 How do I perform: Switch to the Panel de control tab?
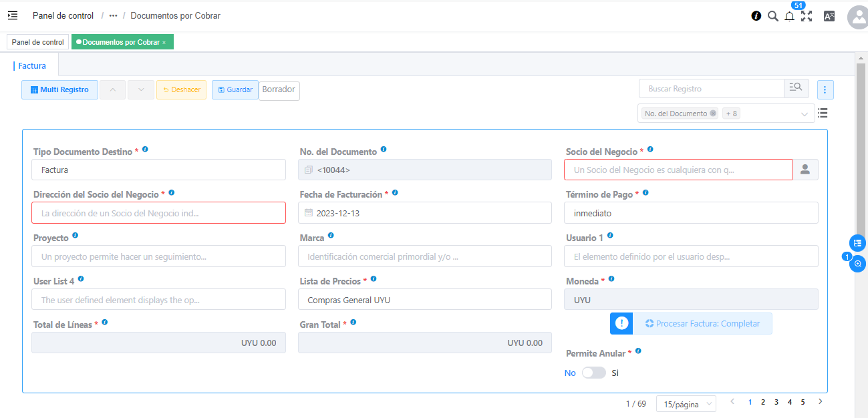[x=37, y=42]
